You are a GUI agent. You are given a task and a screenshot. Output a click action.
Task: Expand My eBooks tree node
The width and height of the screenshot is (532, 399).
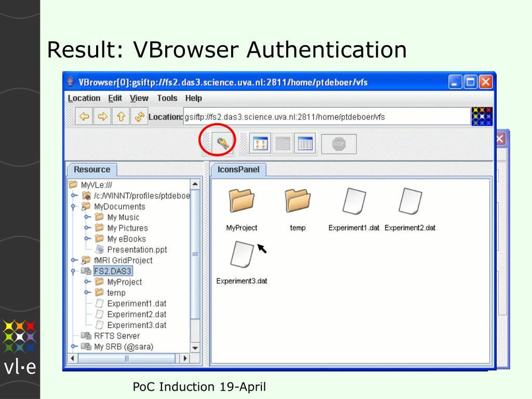pos(87,238)
